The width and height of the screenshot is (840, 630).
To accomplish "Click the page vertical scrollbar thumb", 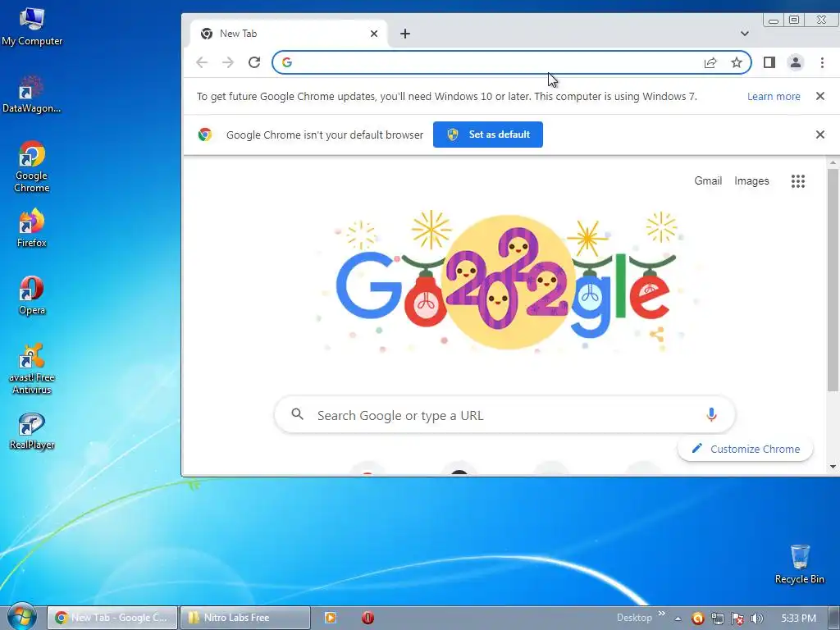I will (x=833, y=281).
